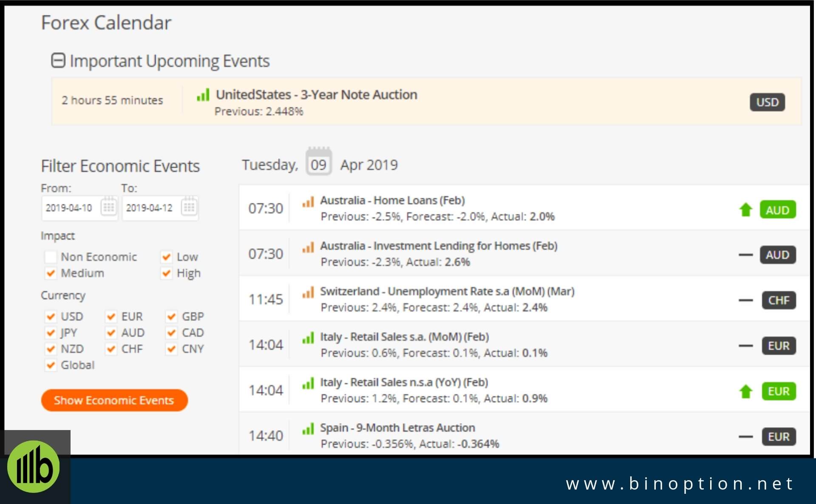The image size is (816, 504).
Task: Click the CHF currency badge for Switzerland
Action: click(779, 300)
